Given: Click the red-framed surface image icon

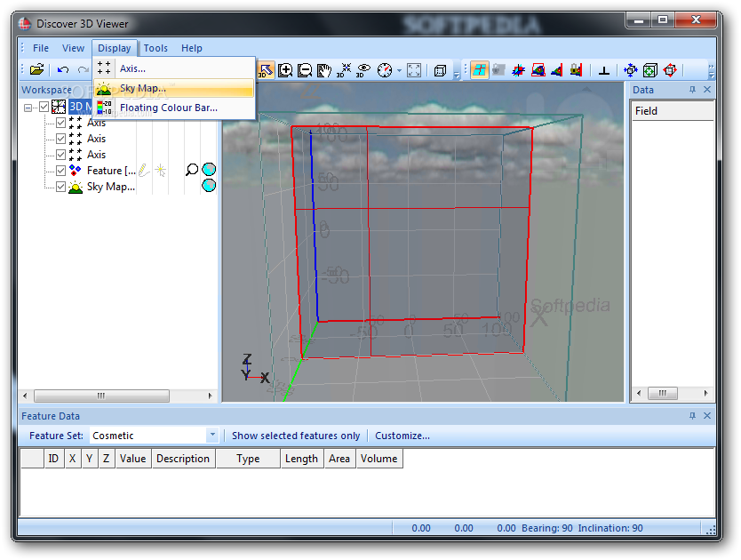Looking at the screenshot, I should point(538,70).
